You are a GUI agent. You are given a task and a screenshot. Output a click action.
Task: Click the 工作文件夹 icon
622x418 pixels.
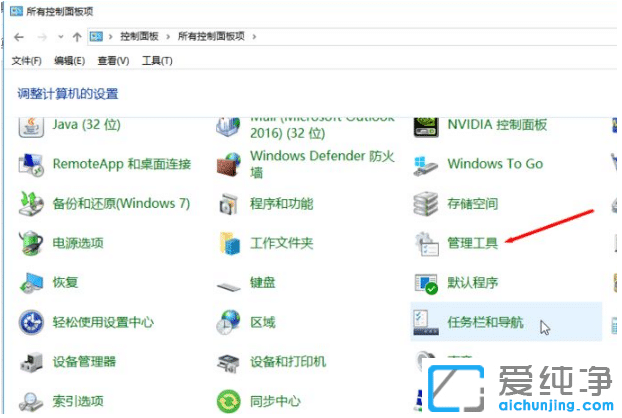pos(229,243)
